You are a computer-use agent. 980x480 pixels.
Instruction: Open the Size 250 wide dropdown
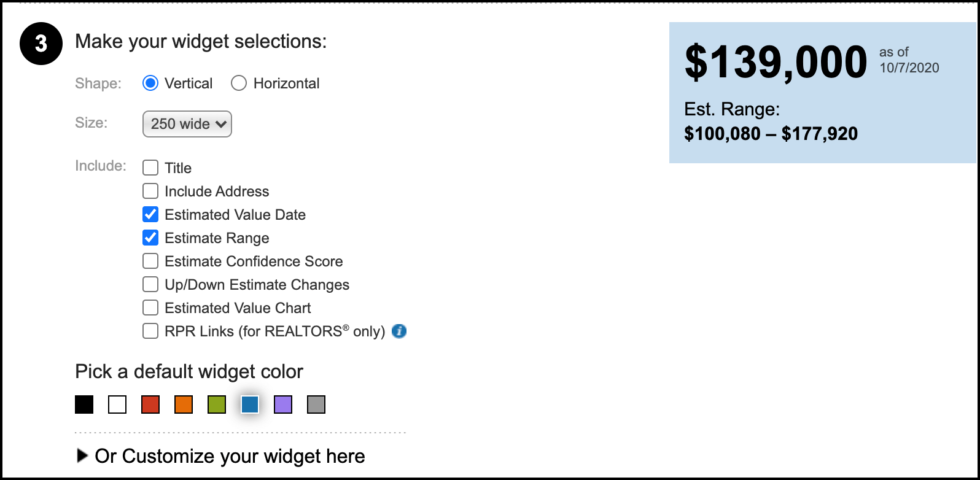(x=187, y=124)
